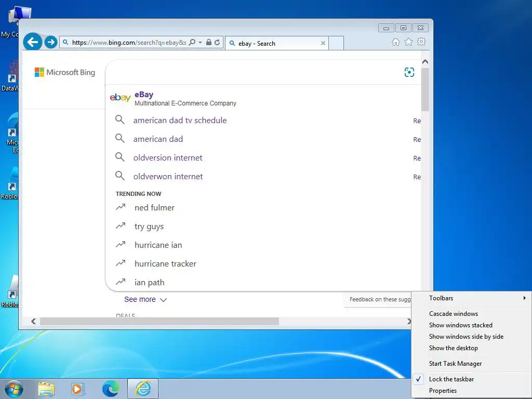Pick the hurricane ian trending search
The height and width of the screenshot is (399, 532).
(x=263, y=245)
